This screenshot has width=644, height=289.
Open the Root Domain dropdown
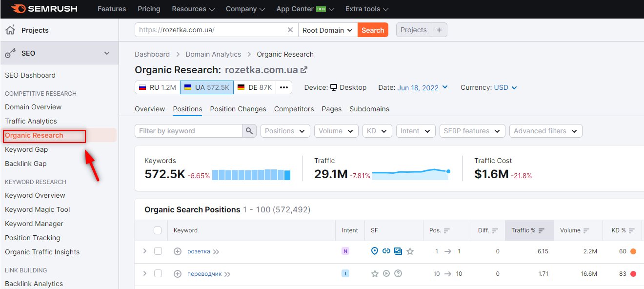328,30
